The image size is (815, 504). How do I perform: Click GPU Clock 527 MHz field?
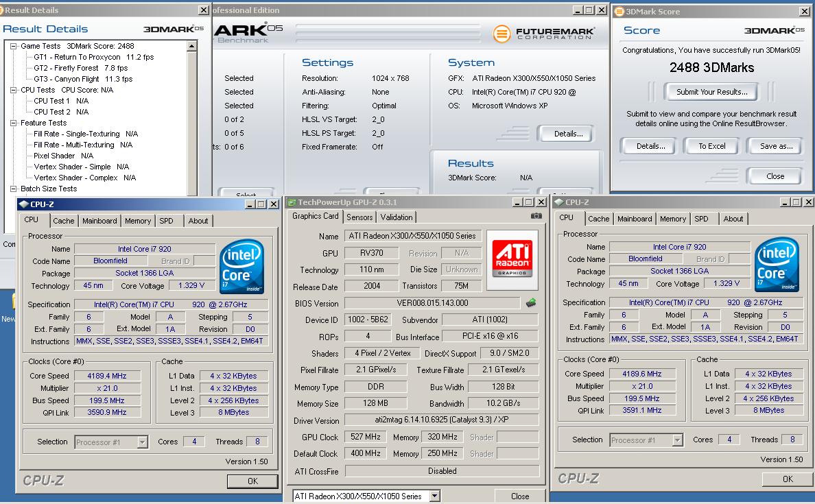pyautogui.click(x=366, y=437)
